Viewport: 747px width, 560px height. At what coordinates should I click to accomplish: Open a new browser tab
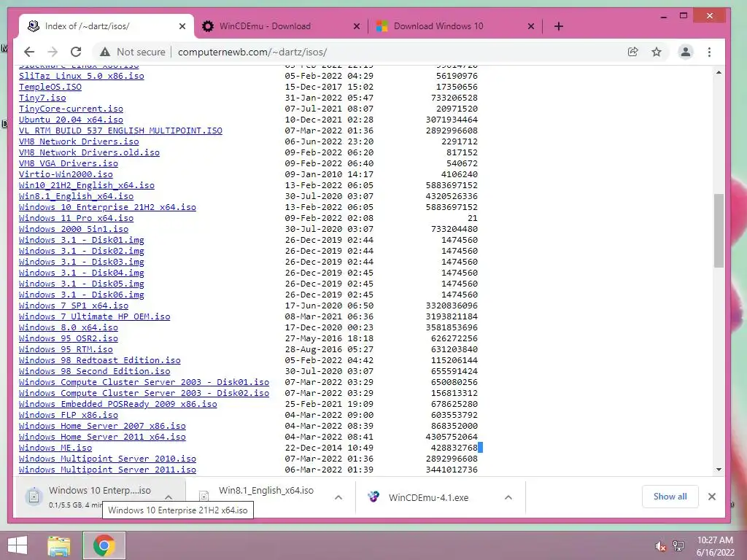click(x=559, y=26)
